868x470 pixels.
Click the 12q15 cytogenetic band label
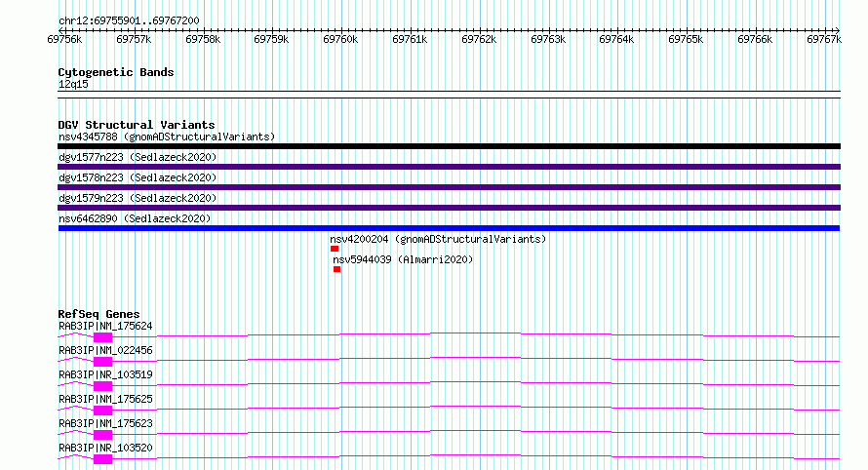tap(73, 84)
